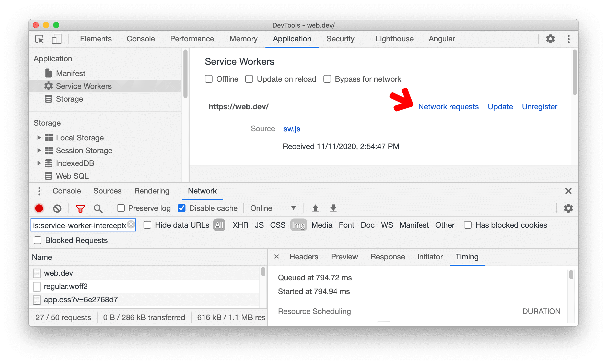607x364 pixels.
Task: Toggle the Offline checkbox
Action: pyautogui.click(x=208, y=79)
